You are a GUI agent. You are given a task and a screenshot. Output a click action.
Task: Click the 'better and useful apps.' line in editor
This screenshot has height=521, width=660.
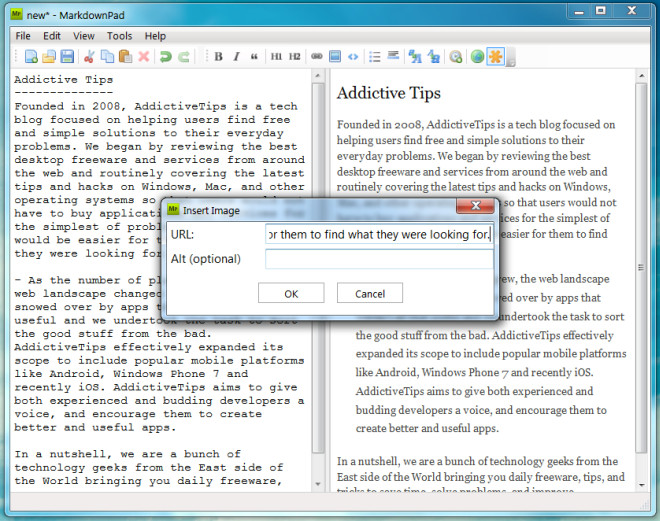[95, 428]
